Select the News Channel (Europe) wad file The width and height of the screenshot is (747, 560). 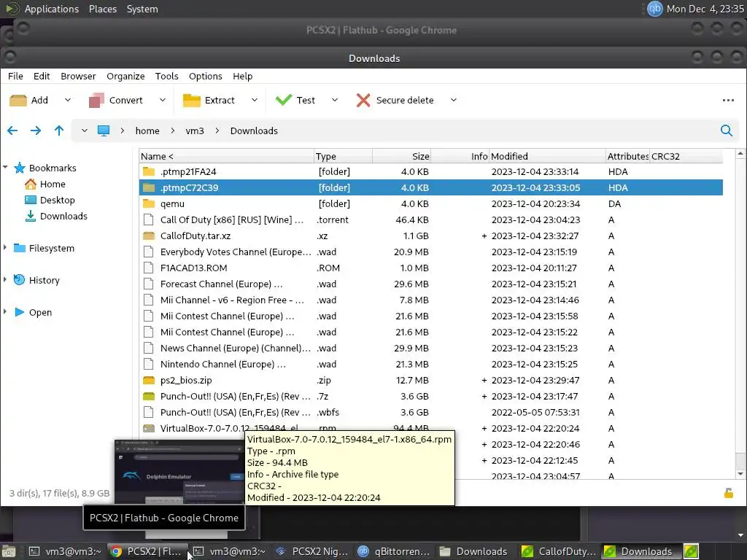pyautogui.click(x=430, y=348)
